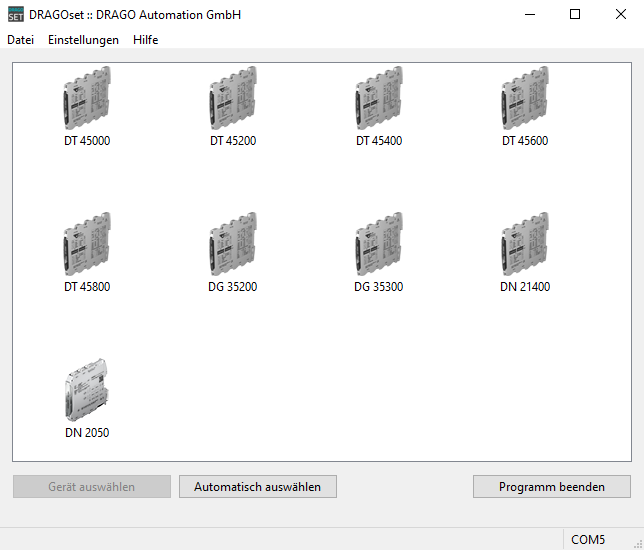Open the Einstellungen menu
The image size is (644, 550).
pos(83,40)
